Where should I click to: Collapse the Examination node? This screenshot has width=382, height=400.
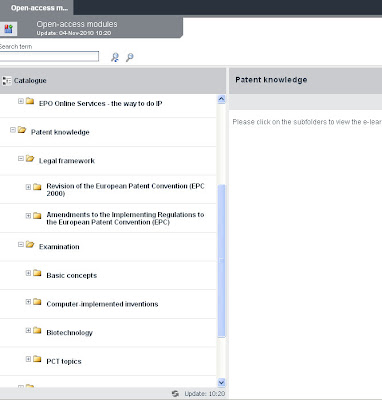[x=21, y=244]
